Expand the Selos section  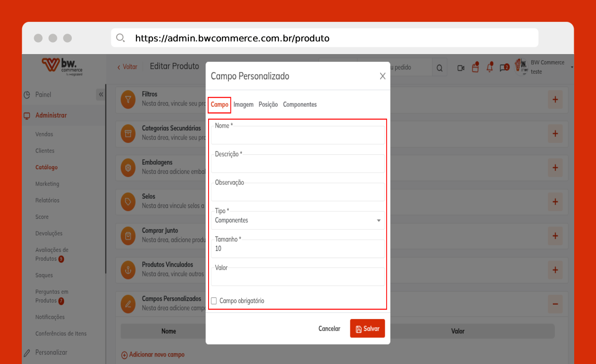pos(555,202)
